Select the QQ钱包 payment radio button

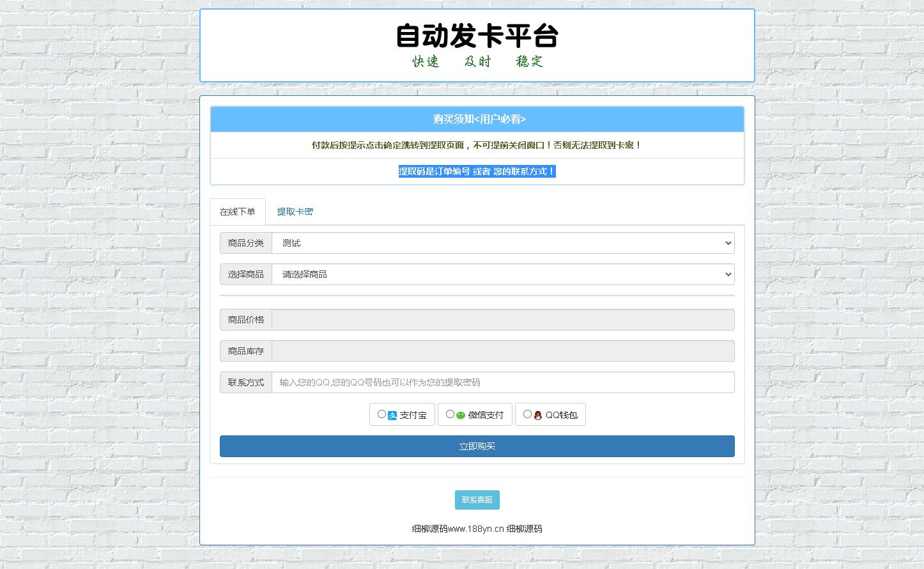(x=527, y=414)
